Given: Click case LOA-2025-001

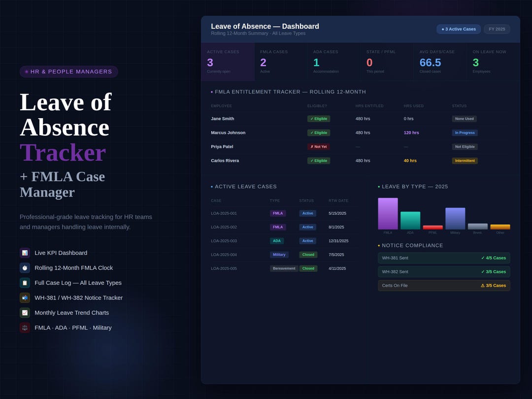Looking at the screenshot, I should pyautogui.click(x=224, y=213).
